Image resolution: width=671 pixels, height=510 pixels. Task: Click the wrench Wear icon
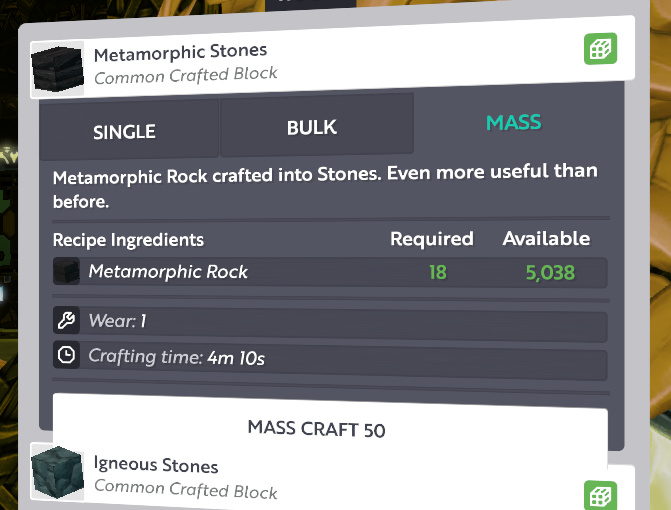tap(66, 320)
